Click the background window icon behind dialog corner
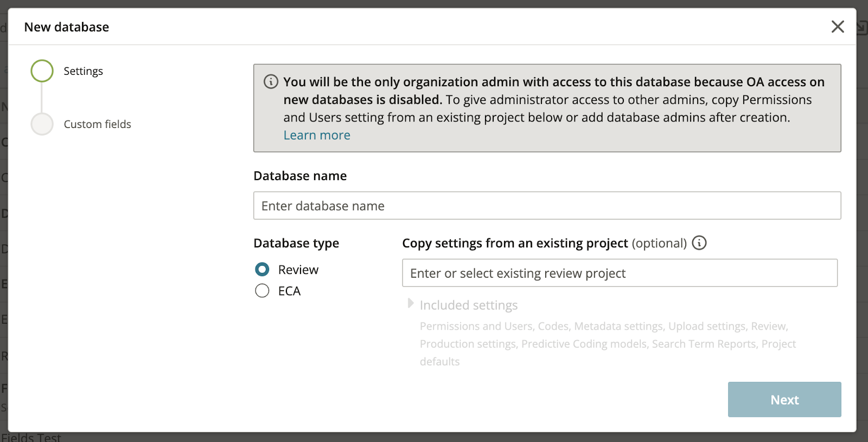The width and height of the screenshot is (868, 442). 863,27
